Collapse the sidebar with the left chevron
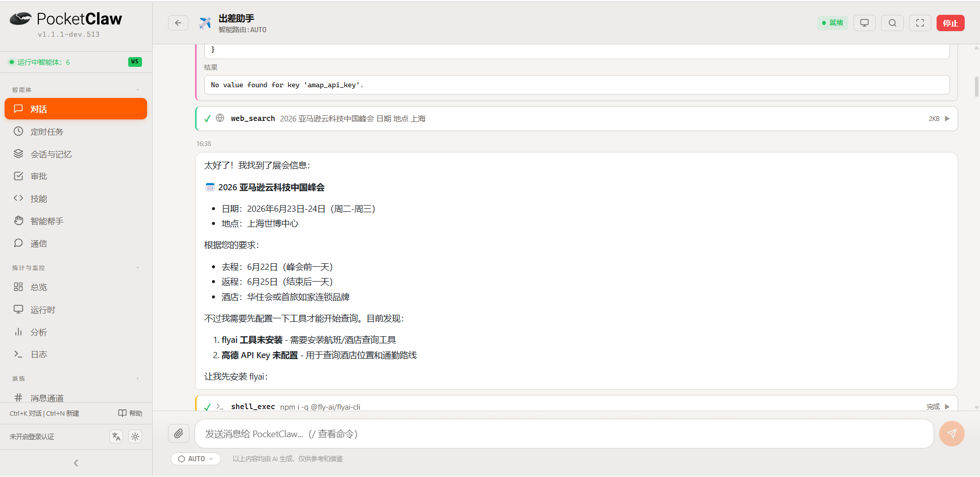Viewport: 980px width, 477px height. [x=76, y=463]
